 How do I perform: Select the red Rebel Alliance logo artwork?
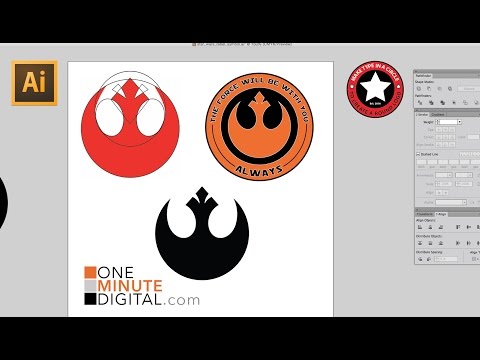[x=130, y=124]
